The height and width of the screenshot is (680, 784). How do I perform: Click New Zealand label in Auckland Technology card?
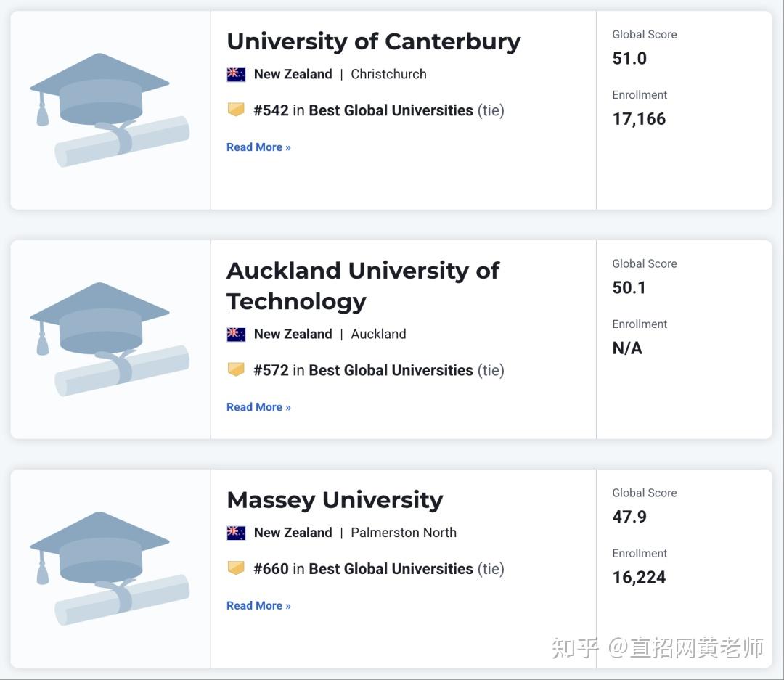click(x=293, y=335)
